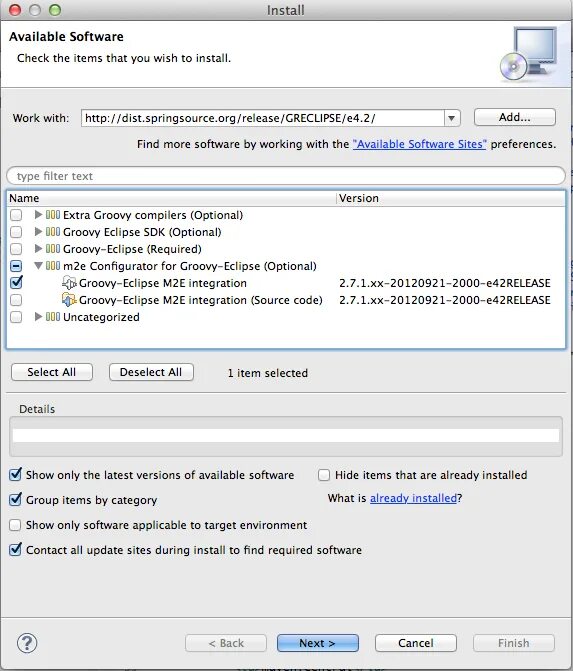The height and width of the screenshot is (671, 573).
Task: Select Groovy-Eclipse M2E integration (Source code) row
Action: (x=201, y=300)
